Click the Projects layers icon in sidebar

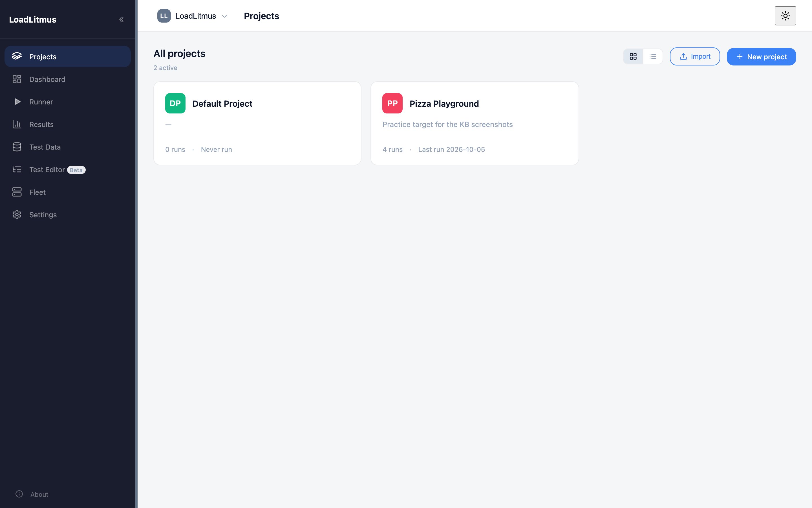(17, 56)
